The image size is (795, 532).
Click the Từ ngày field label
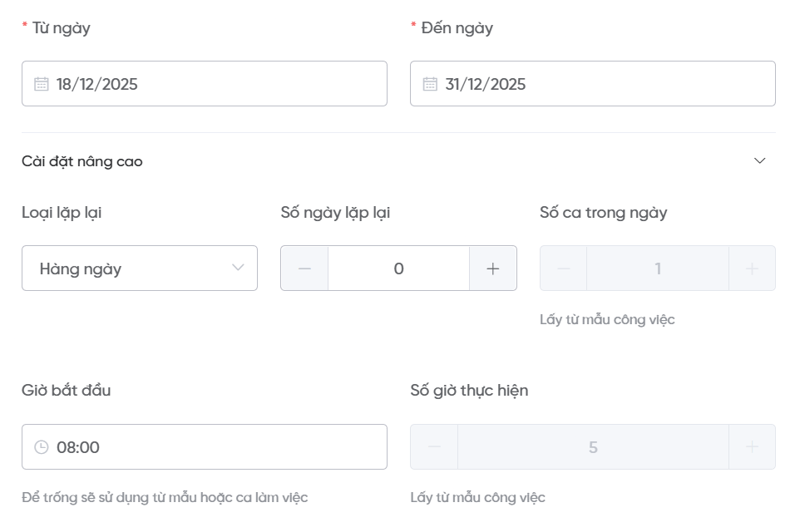(61, 28)
